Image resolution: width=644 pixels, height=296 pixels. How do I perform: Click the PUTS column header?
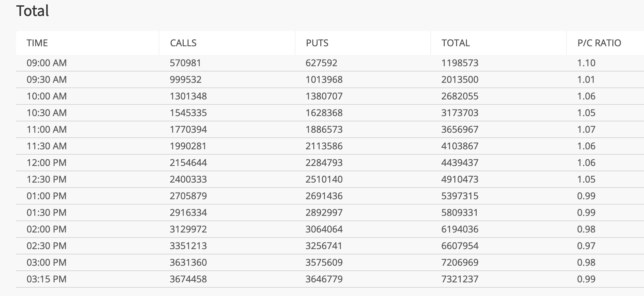317,43
